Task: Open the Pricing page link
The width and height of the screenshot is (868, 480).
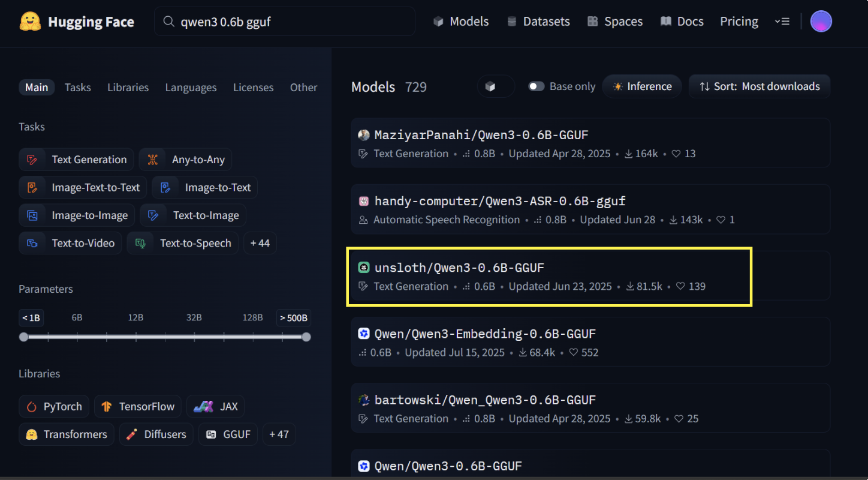Action: 739,22
